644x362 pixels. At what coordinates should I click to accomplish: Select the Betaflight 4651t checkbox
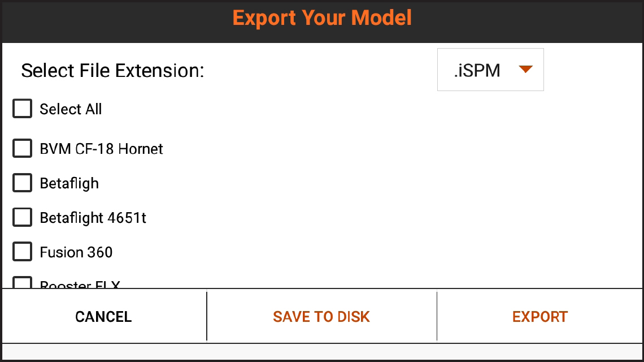23,218
